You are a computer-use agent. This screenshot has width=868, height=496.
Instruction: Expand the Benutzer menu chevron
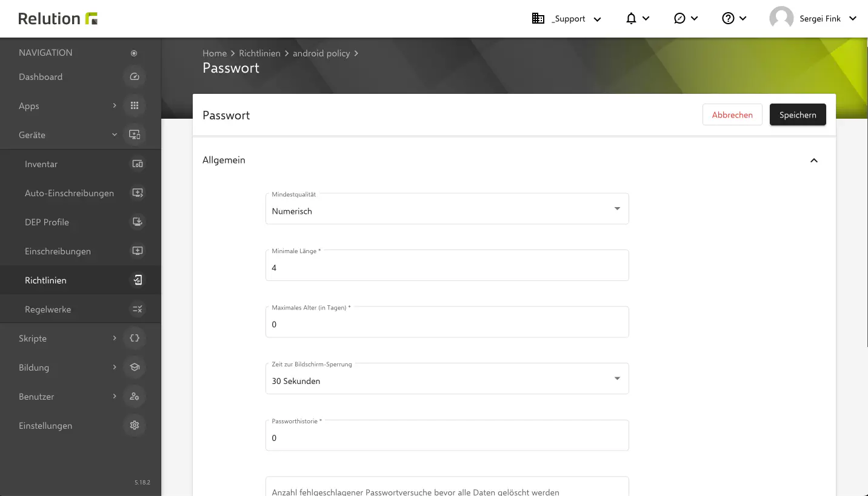114,397
